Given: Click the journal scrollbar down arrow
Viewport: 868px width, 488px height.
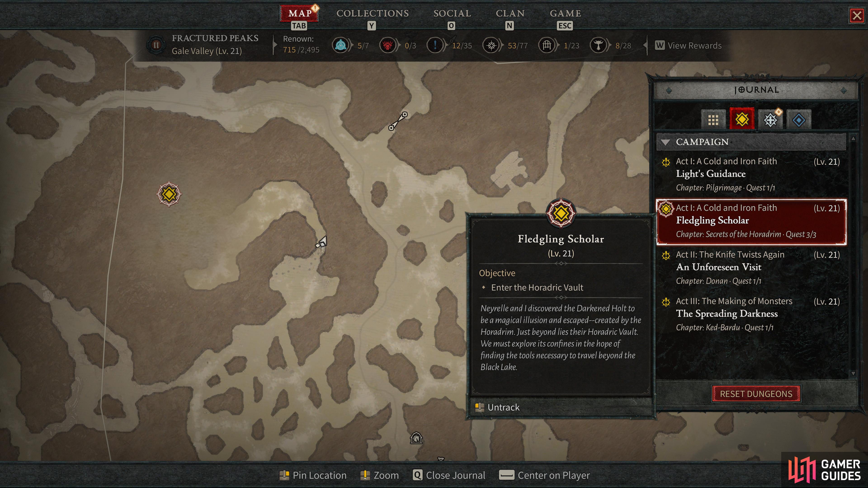Looking at the screenshot, I should 853,373.
